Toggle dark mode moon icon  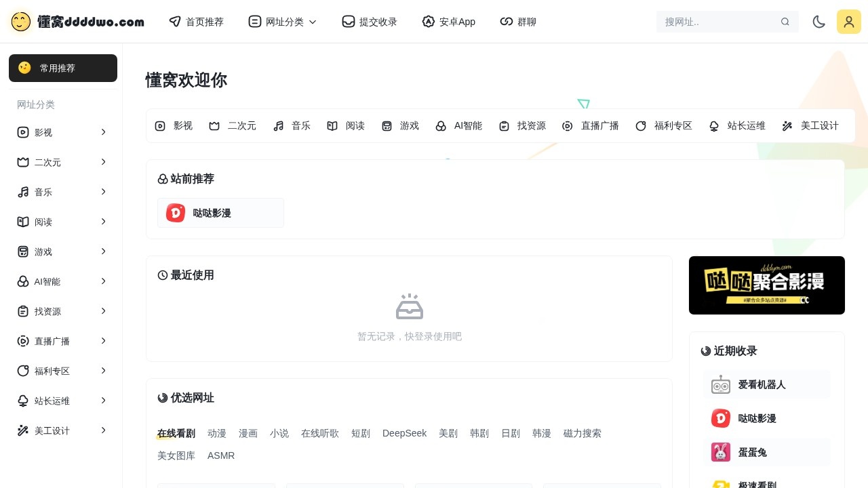tap(819, 22)
